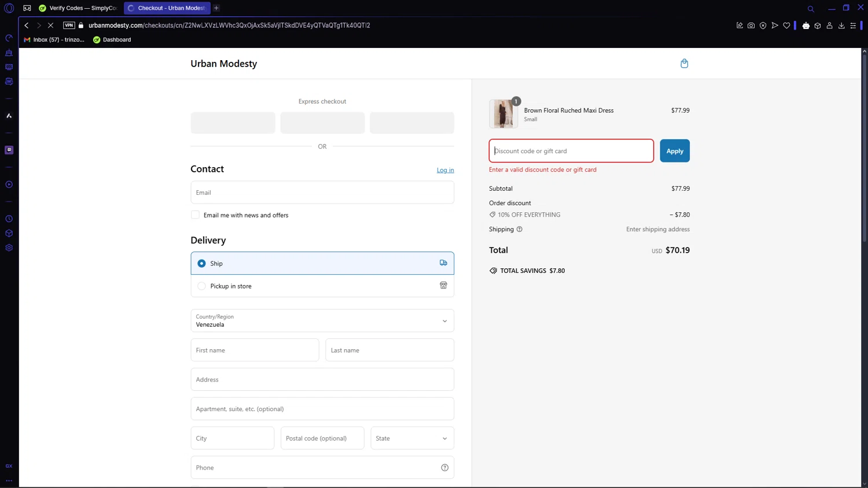The image size is (868, 488).
Task: Stop loading the page
Action: tap(51, 25)
